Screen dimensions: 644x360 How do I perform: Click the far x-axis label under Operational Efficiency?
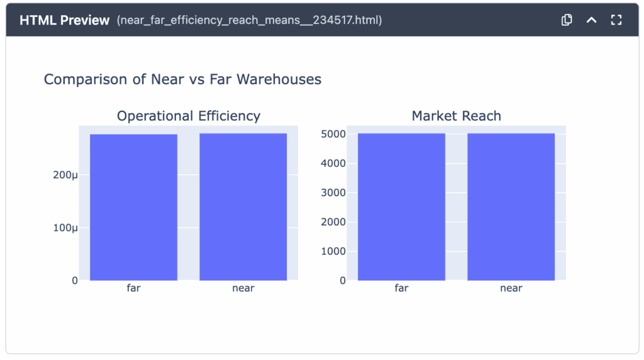[x=133, y=288]
